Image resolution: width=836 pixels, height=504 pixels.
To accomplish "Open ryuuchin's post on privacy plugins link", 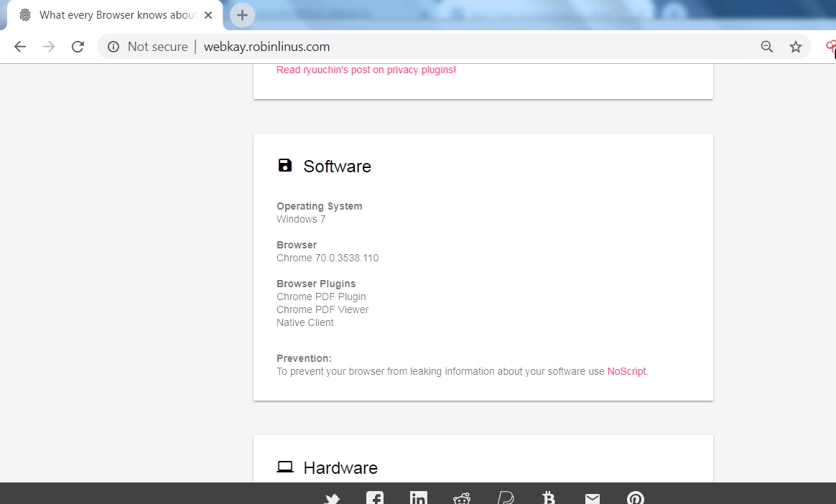I will 366,70.
